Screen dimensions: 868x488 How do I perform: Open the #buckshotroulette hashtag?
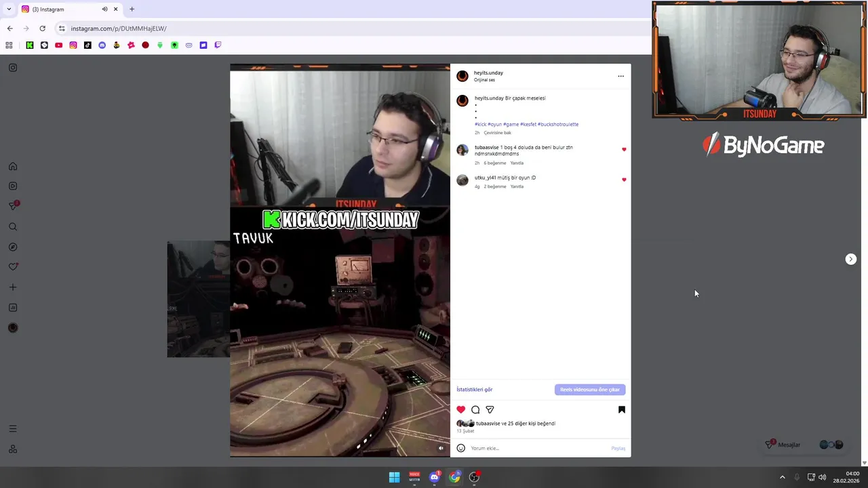(x=558, y=125)
